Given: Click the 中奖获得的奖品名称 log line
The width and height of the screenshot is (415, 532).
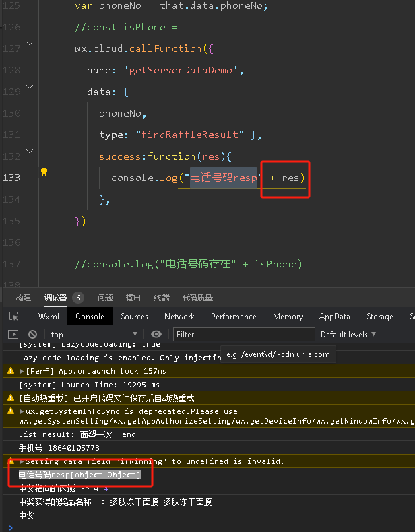Looking at the screenshot, I should 115,502.
